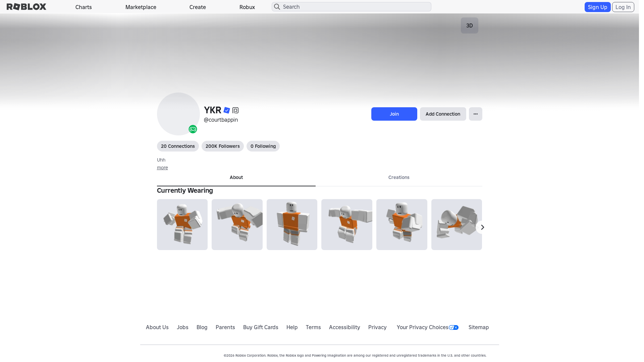Click the Uhh description text
The width and height of the screenshot is (644, 362).
pyautogui.click(x=161, y=160)
